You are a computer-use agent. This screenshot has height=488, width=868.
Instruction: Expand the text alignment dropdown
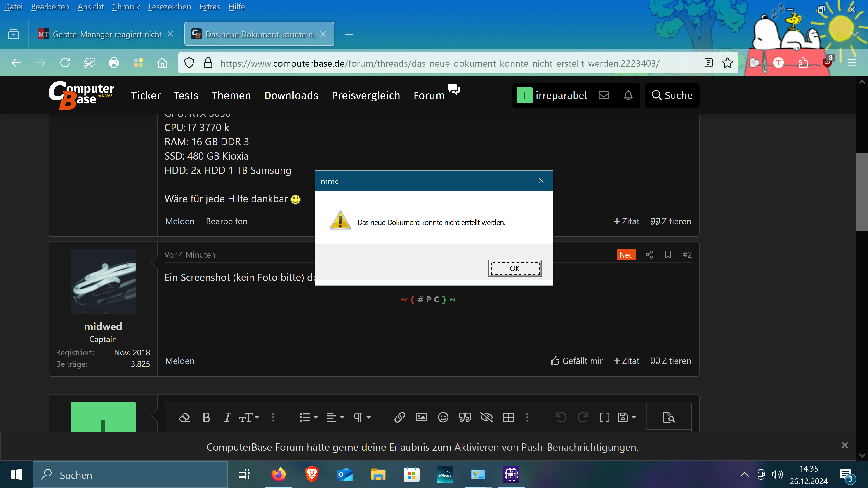tap(335, 418)
